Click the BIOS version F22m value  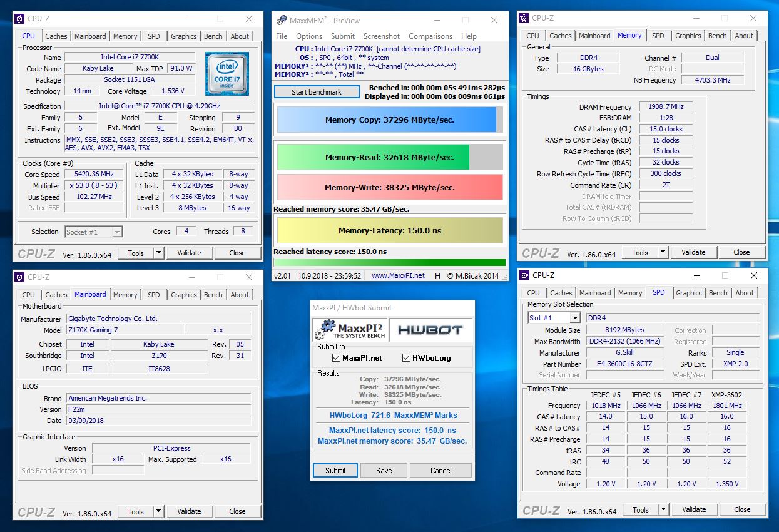click(159, 409)
